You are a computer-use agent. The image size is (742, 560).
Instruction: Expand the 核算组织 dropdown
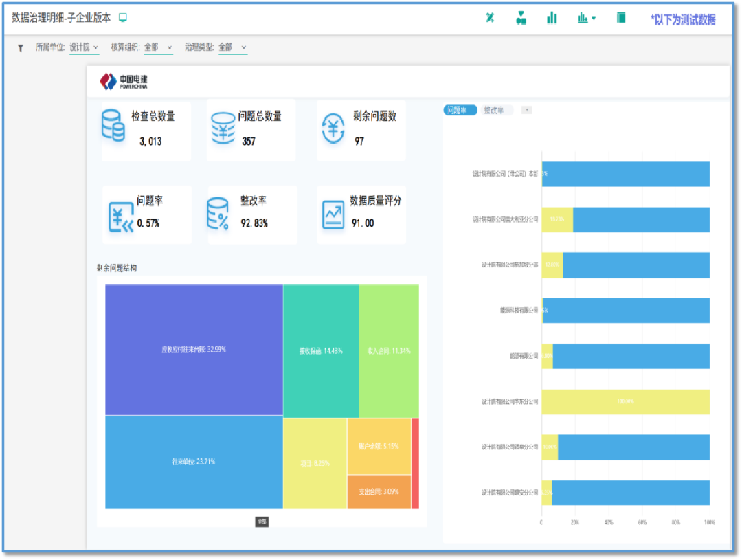(158, 47)
